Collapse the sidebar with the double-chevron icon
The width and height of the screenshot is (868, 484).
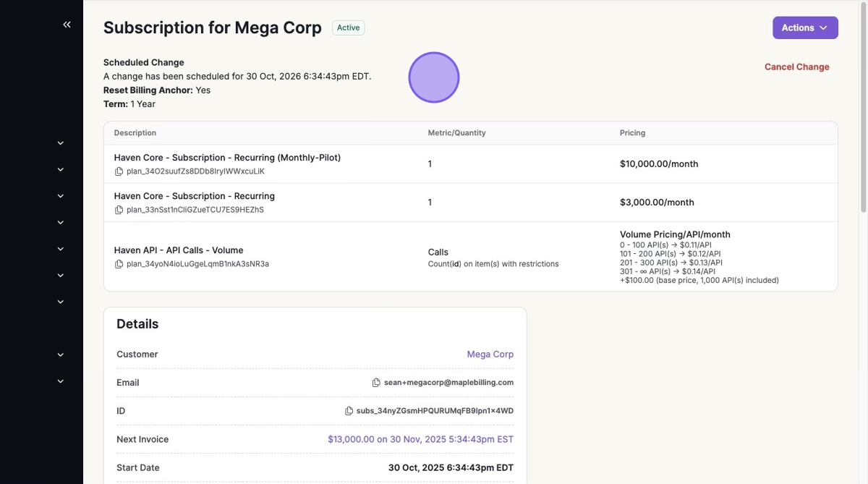pos(67,25)
